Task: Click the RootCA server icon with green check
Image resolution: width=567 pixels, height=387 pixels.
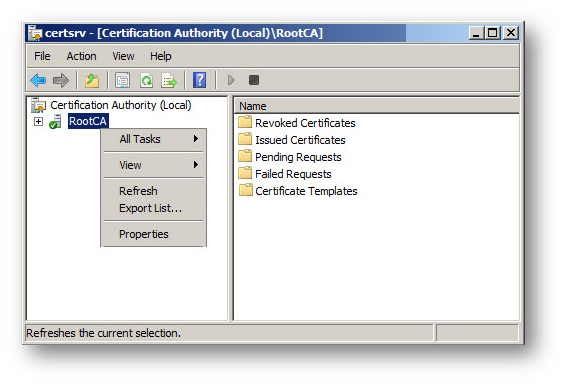Action: [x=55, y=122]
